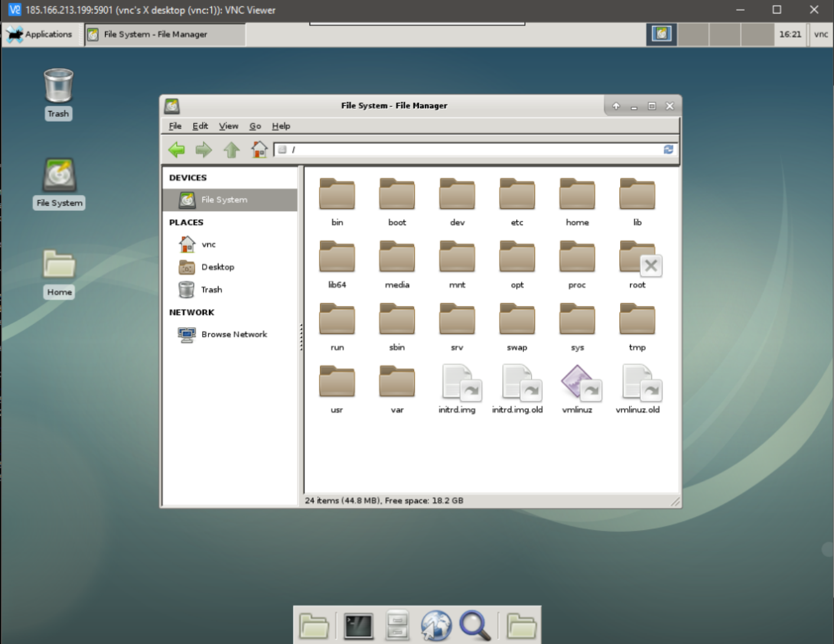This screenshot has height=644, width=834.
Task: Open the Go menu
Action: click(255, 126)
